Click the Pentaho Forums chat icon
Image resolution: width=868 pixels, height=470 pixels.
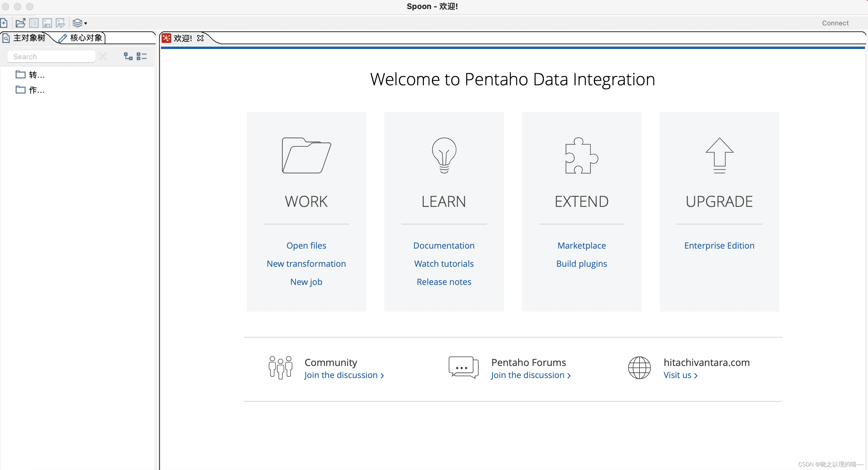[x=464, y=368]
